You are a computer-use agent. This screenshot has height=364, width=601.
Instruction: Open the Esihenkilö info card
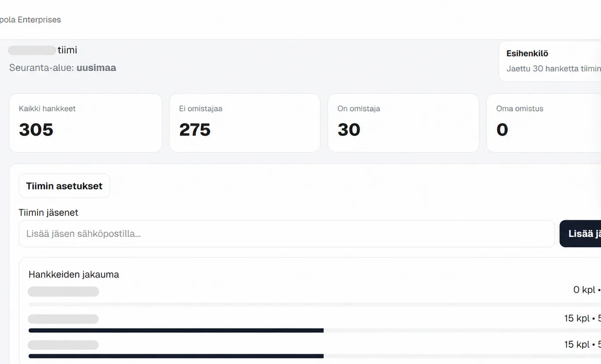point(550,61)
